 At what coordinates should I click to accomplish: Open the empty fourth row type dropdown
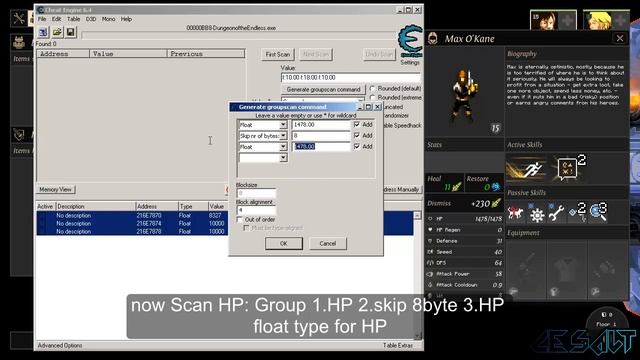click(x=283, y=158)
